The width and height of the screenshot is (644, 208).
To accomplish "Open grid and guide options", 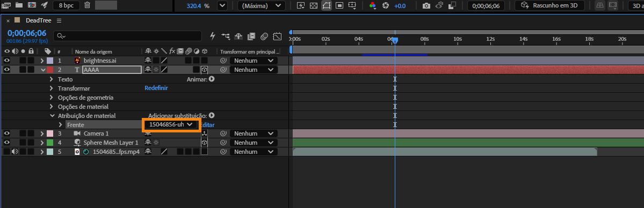I will [352, 6].
